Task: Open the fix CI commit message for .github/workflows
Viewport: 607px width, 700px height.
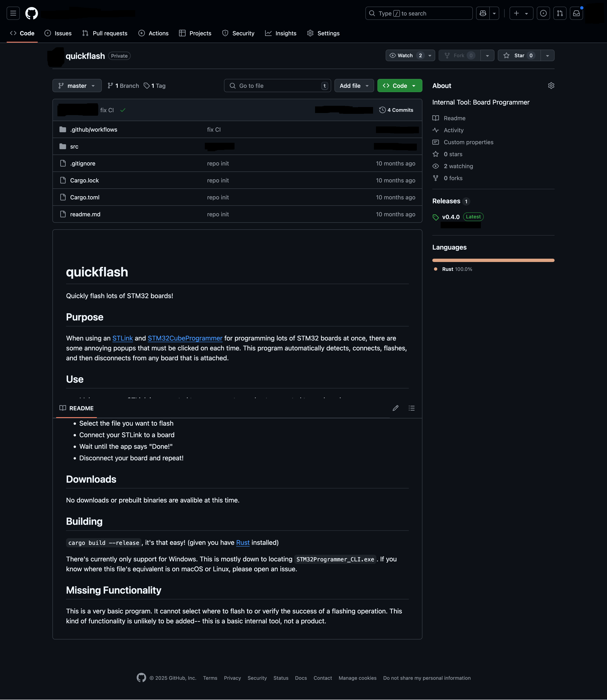Action: [214, 130]
